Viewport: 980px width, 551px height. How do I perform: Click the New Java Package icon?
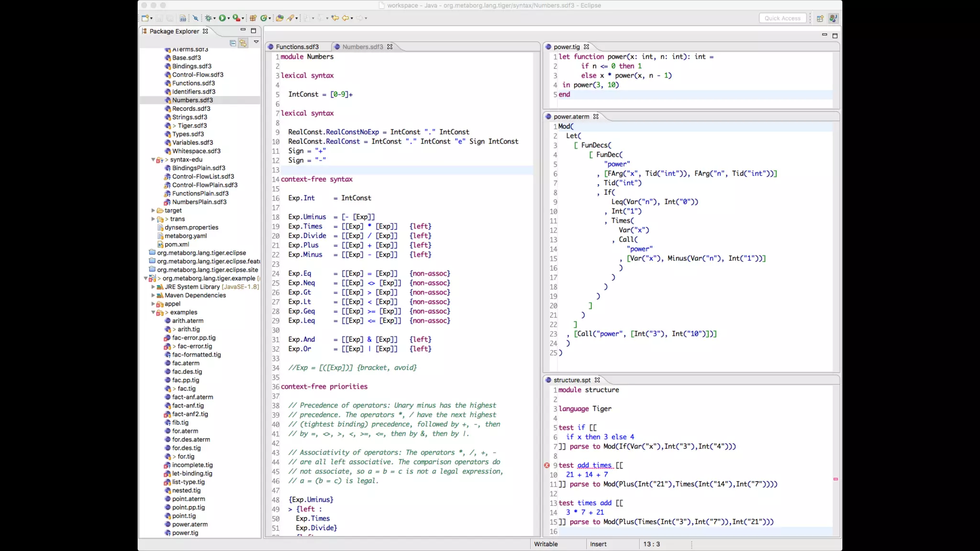(x=253, y=18)
